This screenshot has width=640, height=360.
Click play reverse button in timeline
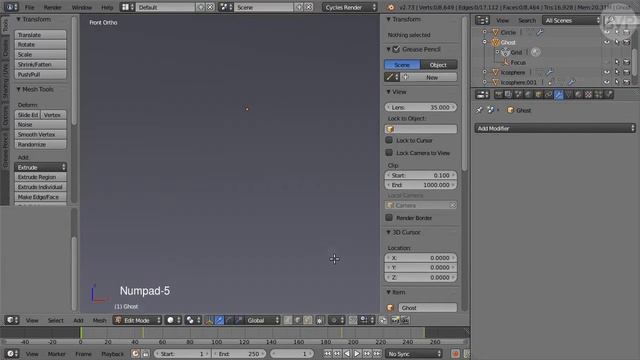coord(347,353)
